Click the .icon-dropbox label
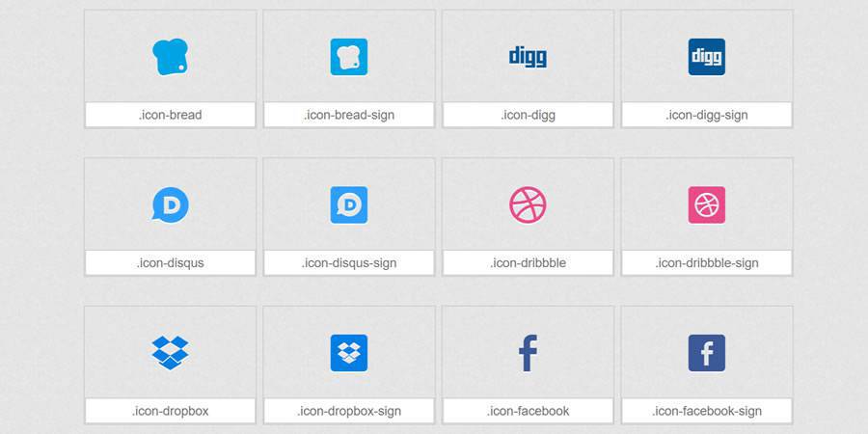 coord(170,411)
